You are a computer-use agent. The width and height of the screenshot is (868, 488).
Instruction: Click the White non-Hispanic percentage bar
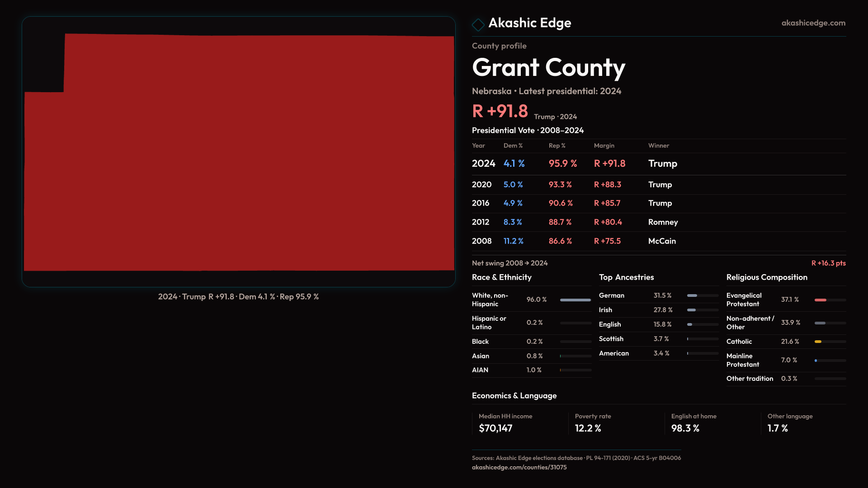(x=575, y=300)
